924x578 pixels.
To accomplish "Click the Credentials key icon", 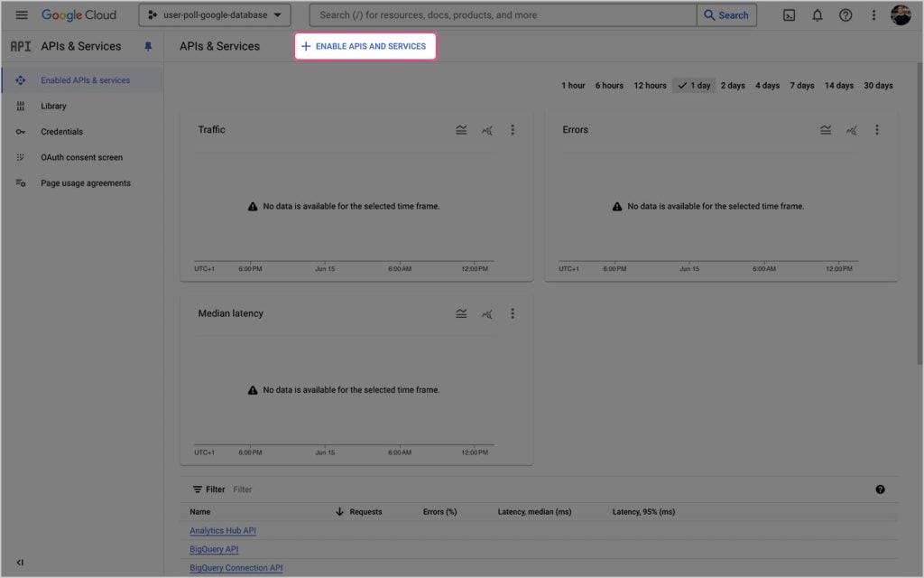I will [21, 132].
